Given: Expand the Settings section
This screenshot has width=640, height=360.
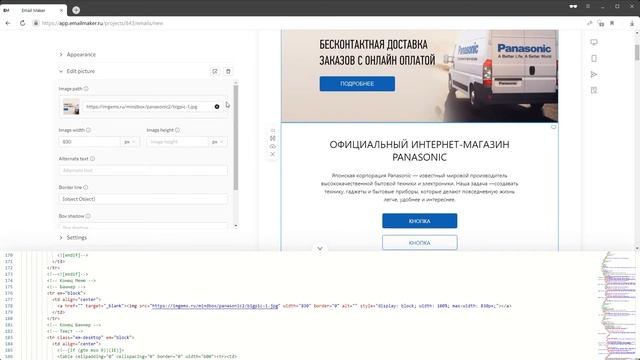Looking at the screenshot, I should (x=73, y=237).
